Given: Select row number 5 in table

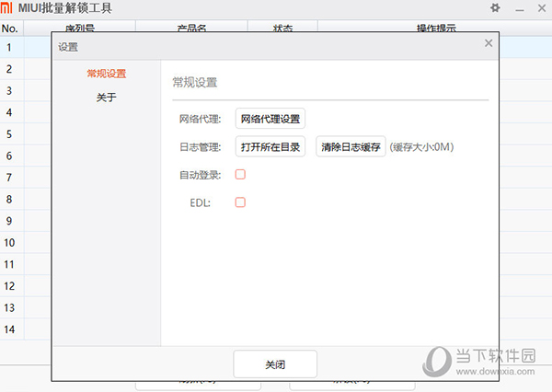Looking at the screenshot, I should 9,134.
